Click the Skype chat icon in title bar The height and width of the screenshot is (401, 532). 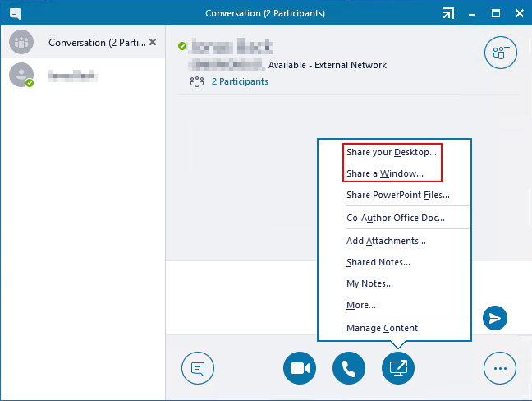coord(16,13)
